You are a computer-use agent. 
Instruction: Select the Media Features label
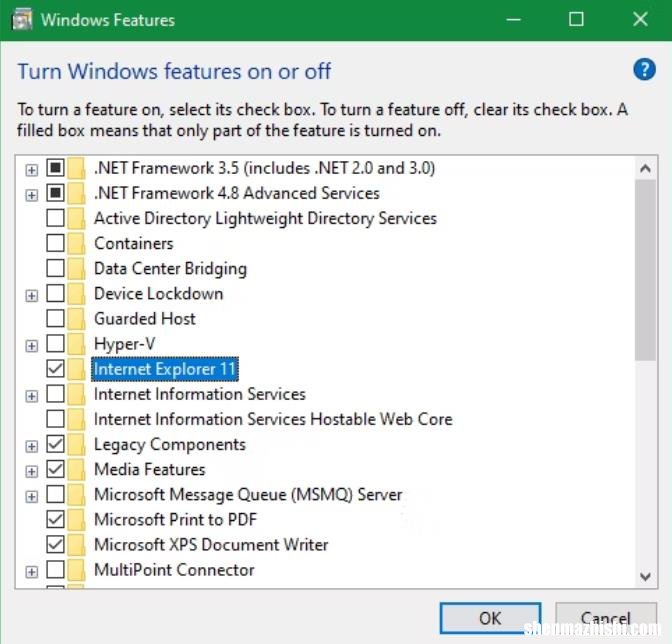150,470
